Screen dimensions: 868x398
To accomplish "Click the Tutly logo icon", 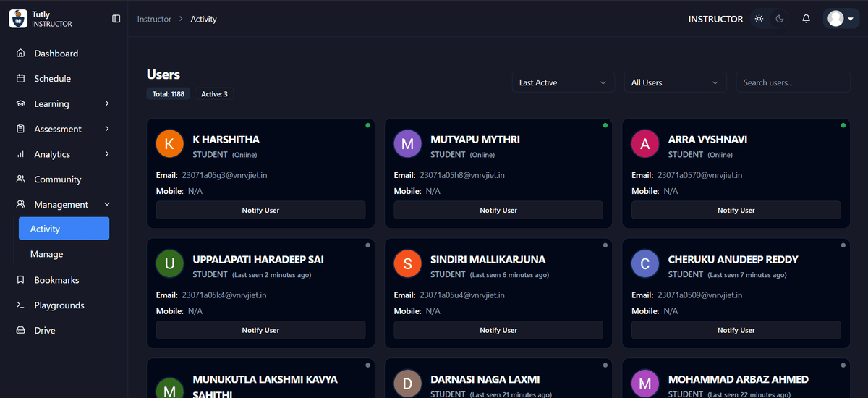I will (x=18, y=19).
